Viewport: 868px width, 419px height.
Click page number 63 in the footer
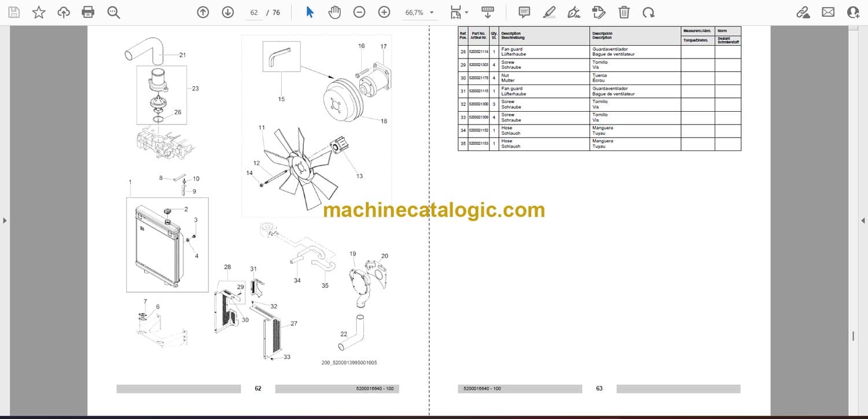point(599,388)
